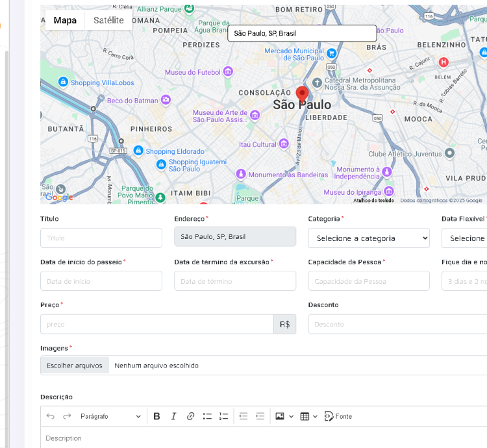Open Atalhos do teclado map link

373,201
